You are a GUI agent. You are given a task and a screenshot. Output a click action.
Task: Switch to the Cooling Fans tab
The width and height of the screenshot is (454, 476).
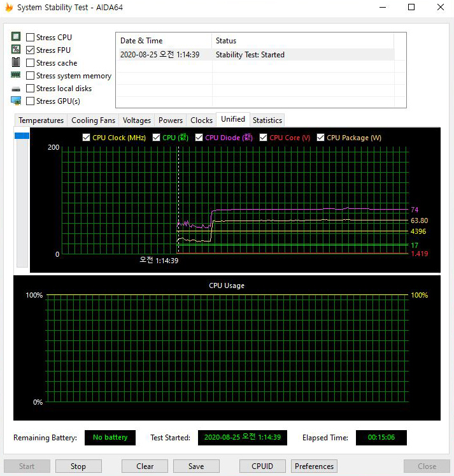point(93,120)
